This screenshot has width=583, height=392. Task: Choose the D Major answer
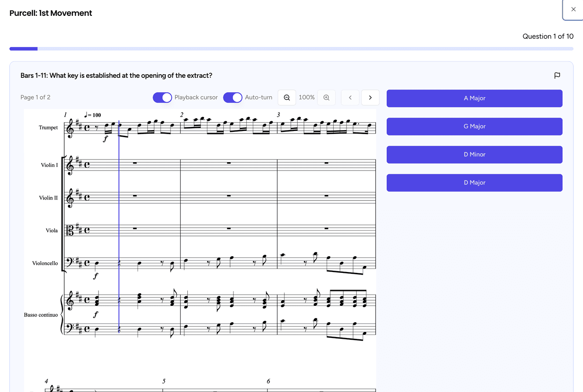tap(474, 183)
